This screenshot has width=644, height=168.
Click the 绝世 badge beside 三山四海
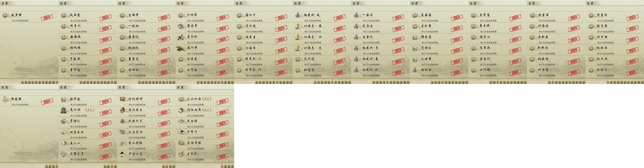click(x=207, y=99)
